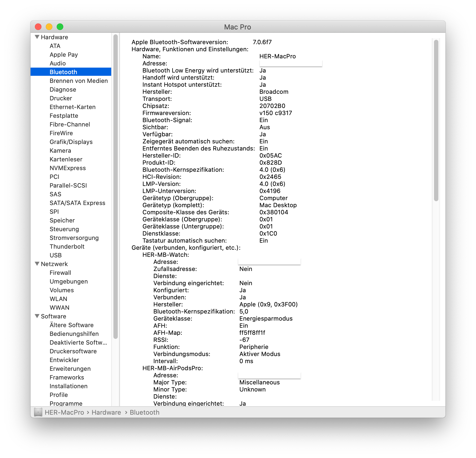Click the sidebar vertical scrollbar
Viewport: 476px width, 458px height.
(x=115, y=187)
